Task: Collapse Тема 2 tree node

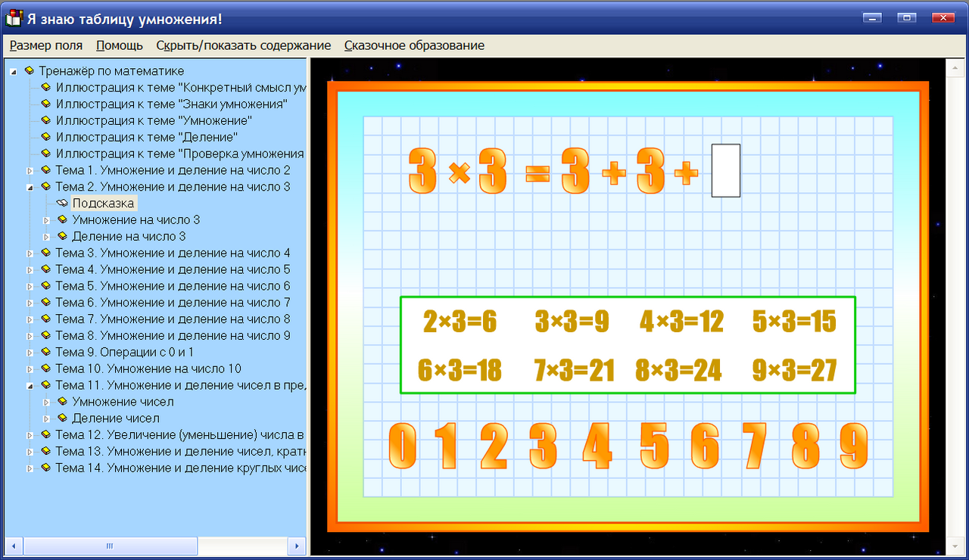Action: pos(30,187)
